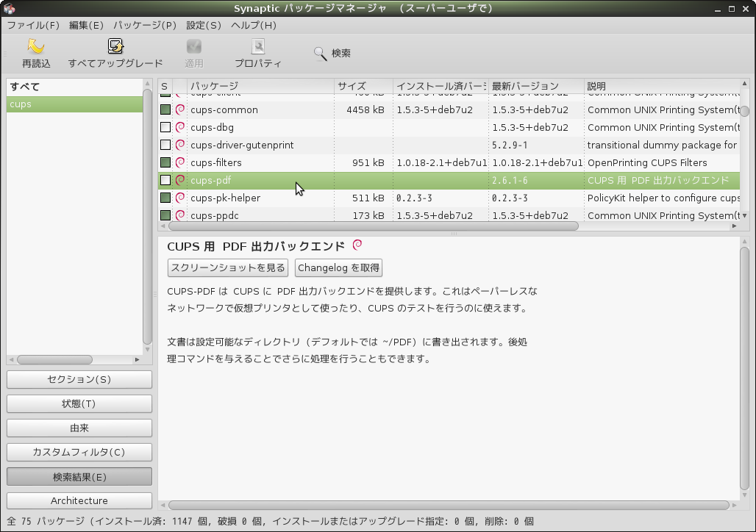Click the Debian swirl icon of cups-pk-helper
756x532 pixels.
coord(180,198)
